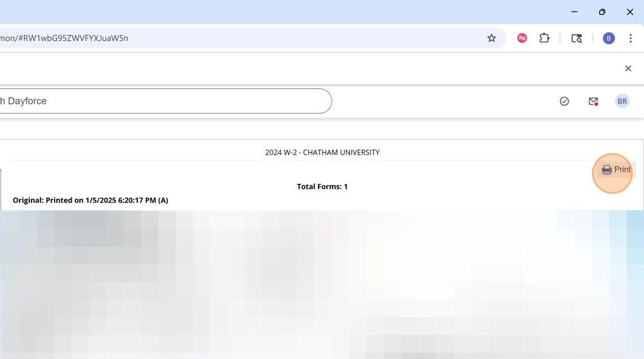Open the Chrome profile avatar B
644x359 pixels.
point(609,38)
